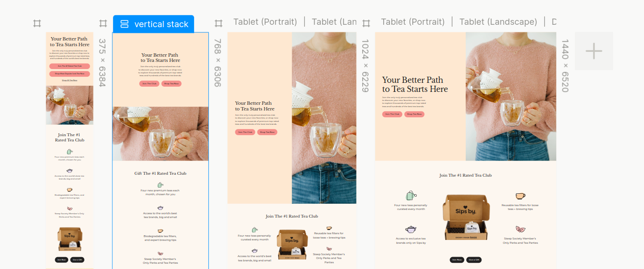This screenshot has width=644, height=269.
Task: Select the frame icon above the 375-wide mobile frame
Action: point(37,23)
